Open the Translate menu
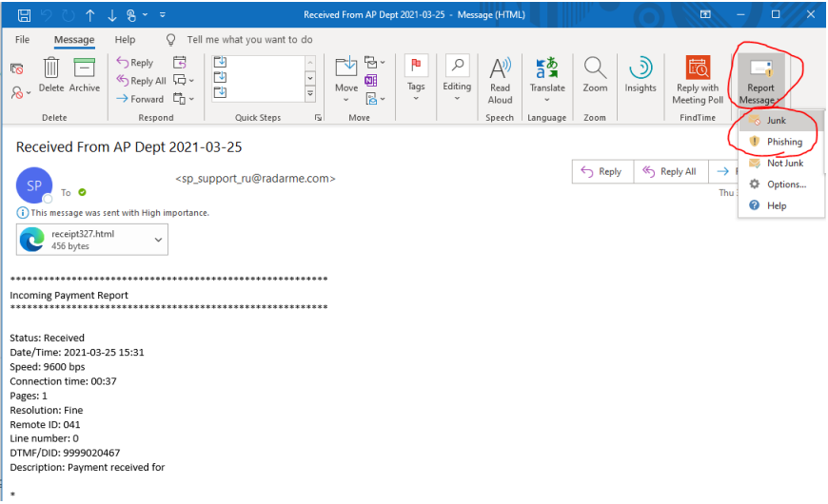This screenshot has height=504, width=828. click(x=547, y=79)
